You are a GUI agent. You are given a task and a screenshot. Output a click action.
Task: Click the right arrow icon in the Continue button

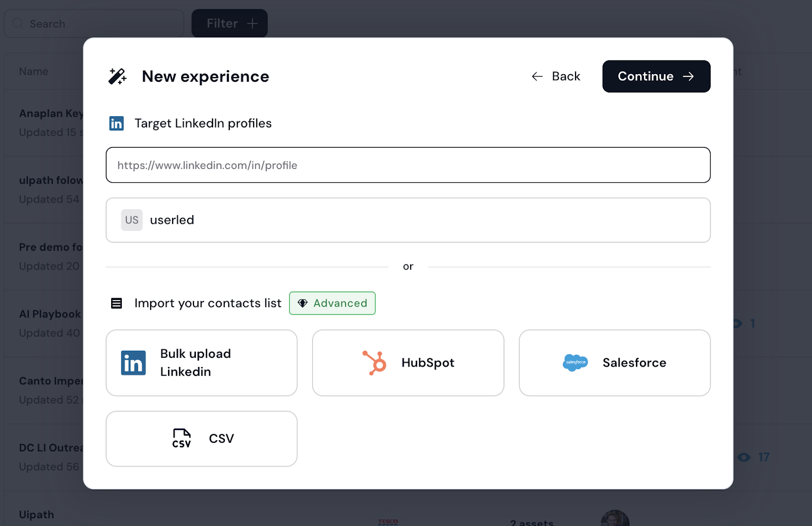(x=688, y=76)
